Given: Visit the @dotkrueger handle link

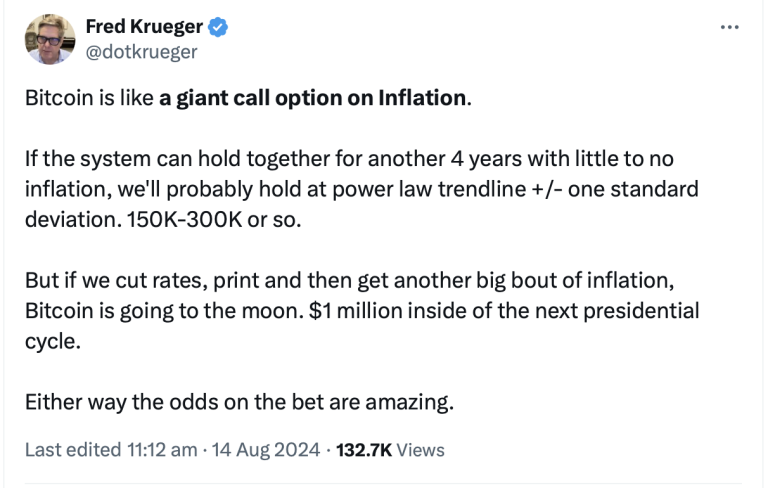Looking at the screenshot, I should 142,52.
